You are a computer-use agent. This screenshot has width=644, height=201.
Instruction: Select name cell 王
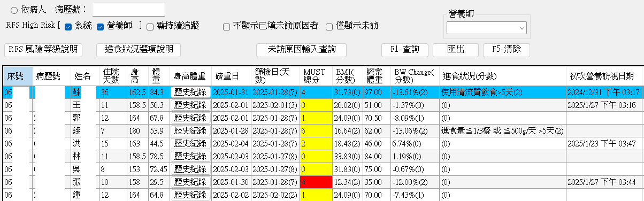85,105
